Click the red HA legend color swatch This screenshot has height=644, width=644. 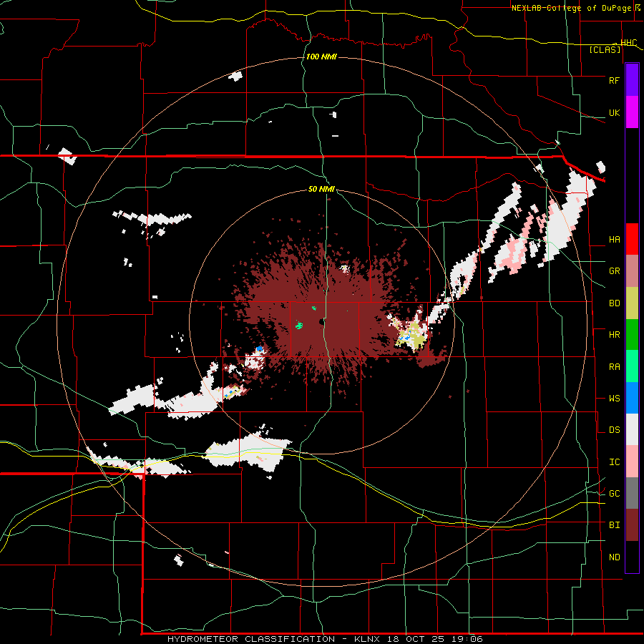coord(632,239)
